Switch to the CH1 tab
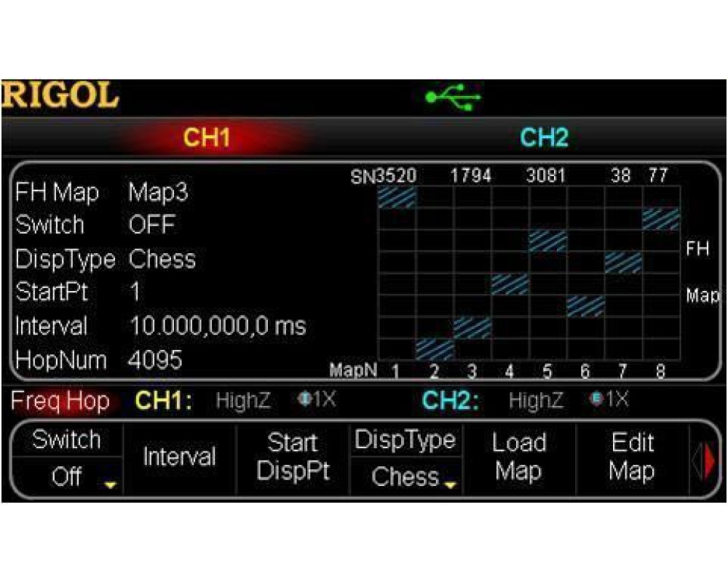 point(207,138)
